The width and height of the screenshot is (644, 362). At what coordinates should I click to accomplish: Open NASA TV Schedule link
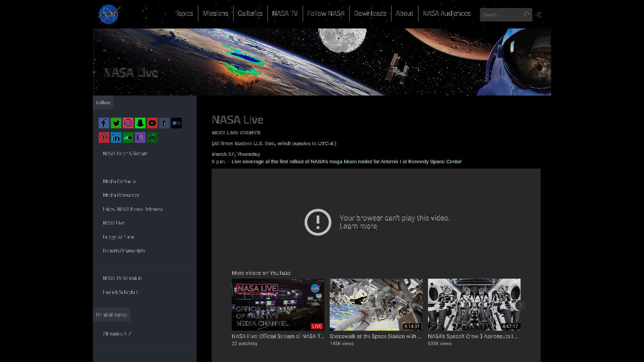click(122, 278)
